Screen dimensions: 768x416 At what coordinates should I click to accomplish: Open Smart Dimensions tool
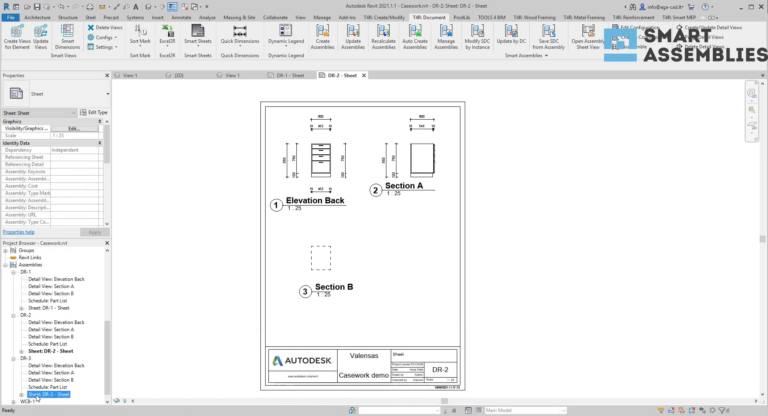67,37
